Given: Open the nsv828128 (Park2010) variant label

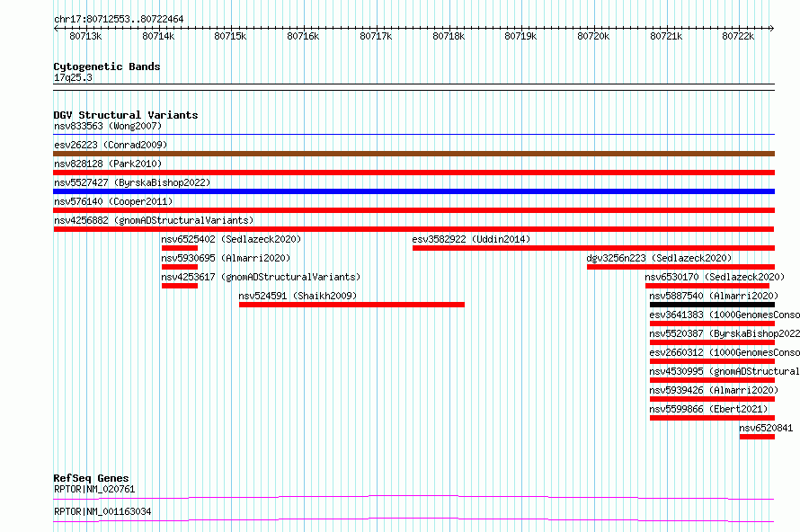Looking at the screenshot, I should click(x=108, y=164).
